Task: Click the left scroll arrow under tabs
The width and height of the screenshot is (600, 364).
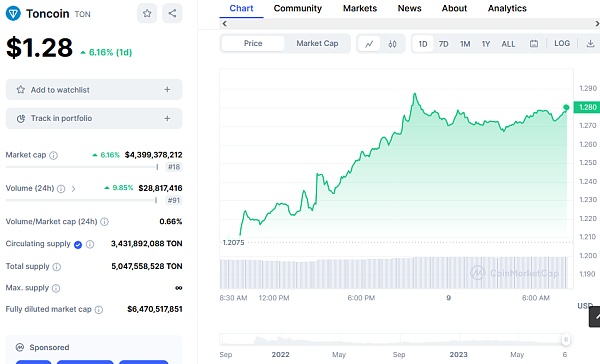Action: pyautogui.click(x=225, y=24)
